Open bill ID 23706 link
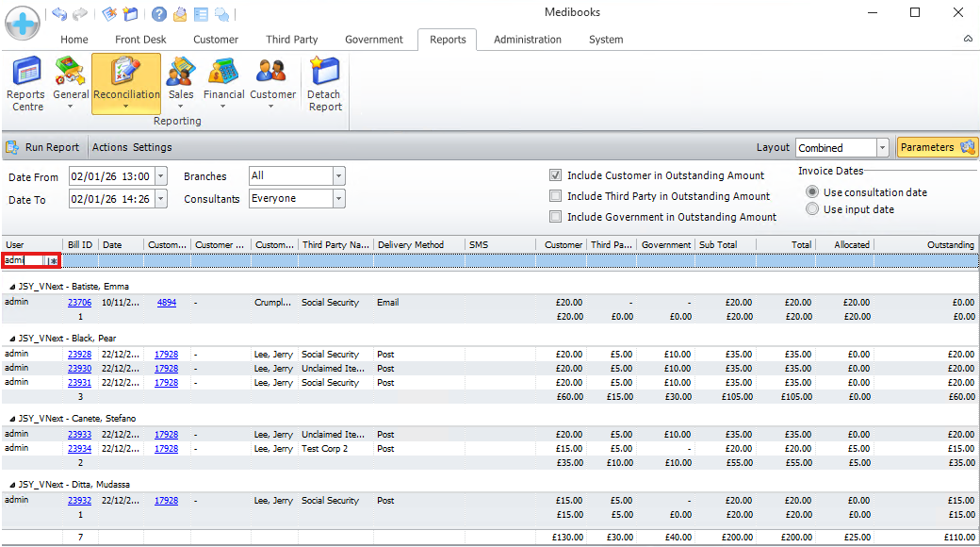This screenshot has width=980, height=547. [x=79, y=303]
